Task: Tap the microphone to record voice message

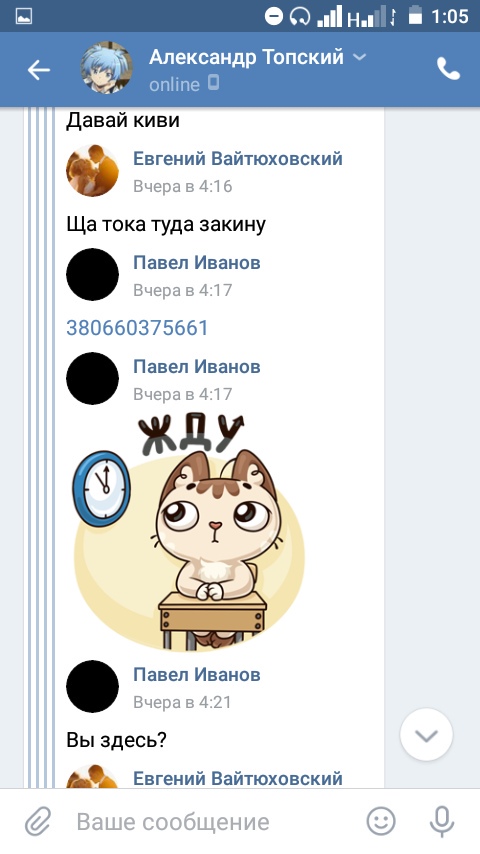Action: [x=441, y=821]
